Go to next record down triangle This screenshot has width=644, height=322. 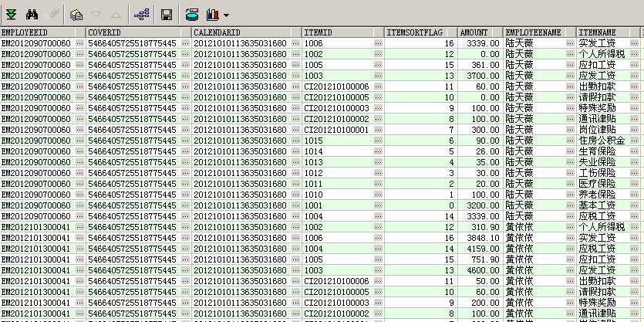pyautogui.click(x=96, y=15)
